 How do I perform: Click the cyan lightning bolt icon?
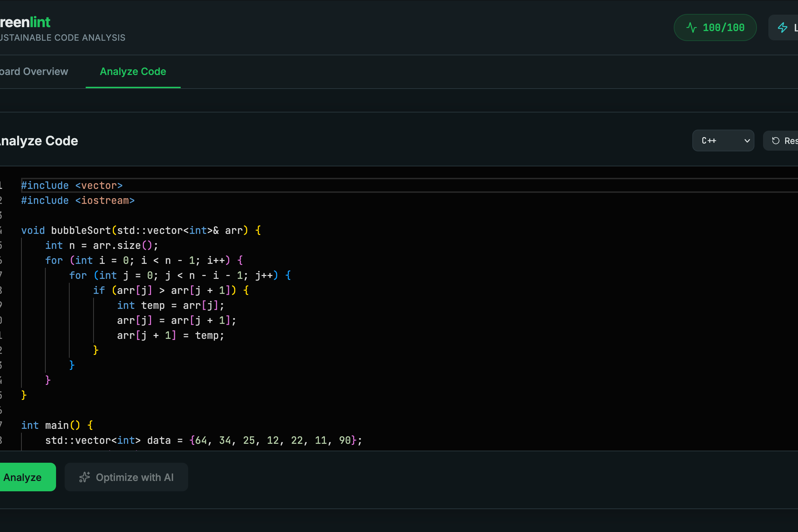tap(782, 27)
